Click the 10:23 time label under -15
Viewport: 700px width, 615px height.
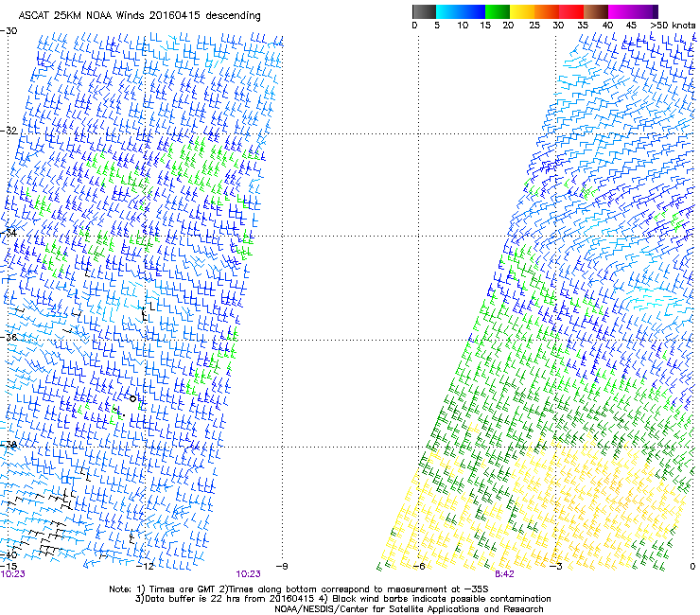click(12, 574)
